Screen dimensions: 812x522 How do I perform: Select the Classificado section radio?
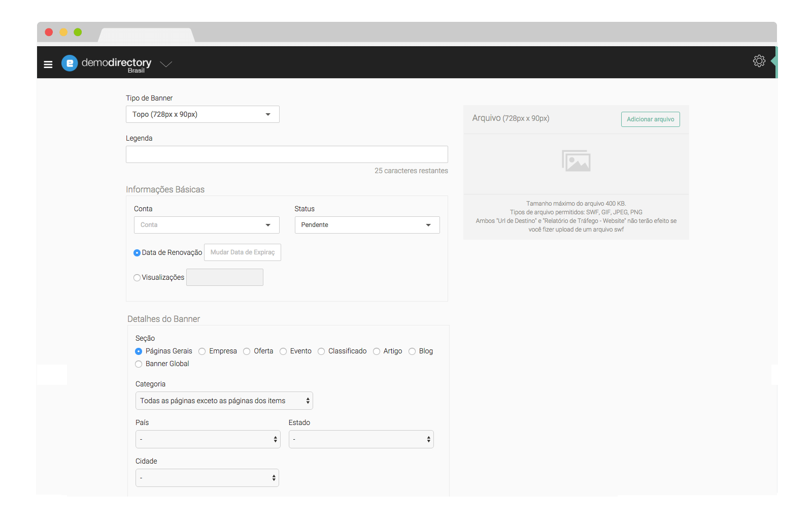coord(321,351)
